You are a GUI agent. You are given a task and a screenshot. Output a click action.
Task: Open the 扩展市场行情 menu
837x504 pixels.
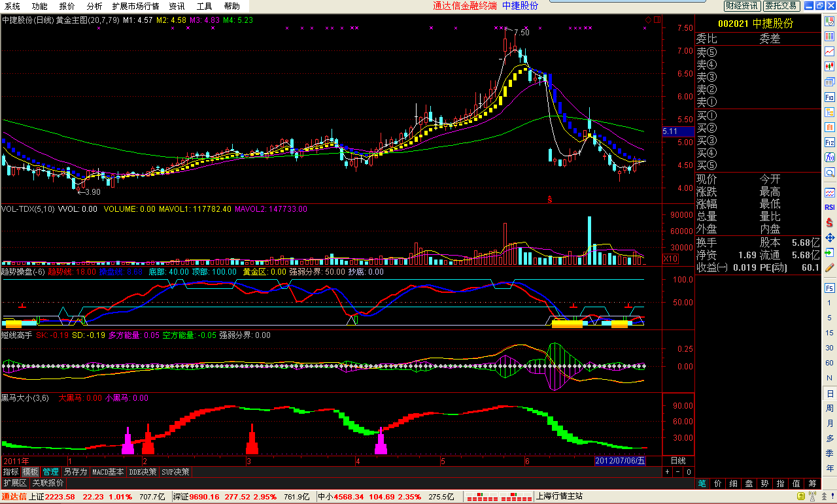pos(135,6)
